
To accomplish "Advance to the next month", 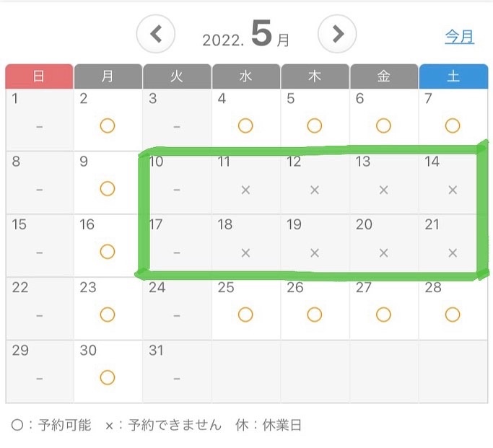I will (338, 34).
